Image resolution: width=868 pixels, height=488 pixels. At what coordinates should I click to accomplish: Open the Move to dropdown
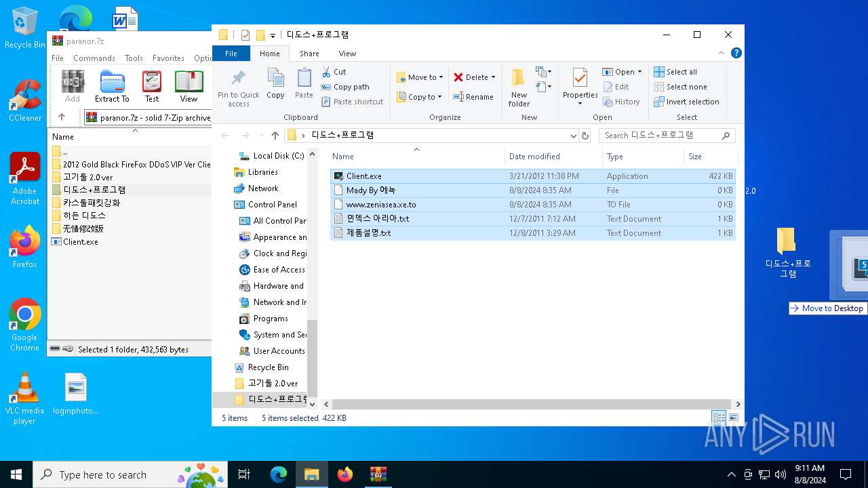click(x=420, y=77)
